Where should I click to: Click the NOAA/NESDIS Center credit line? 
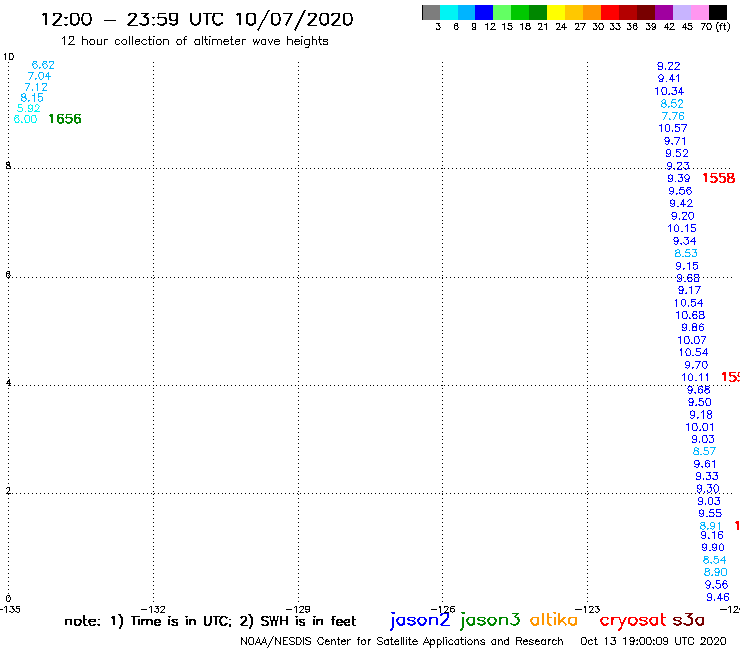point(402,642)
